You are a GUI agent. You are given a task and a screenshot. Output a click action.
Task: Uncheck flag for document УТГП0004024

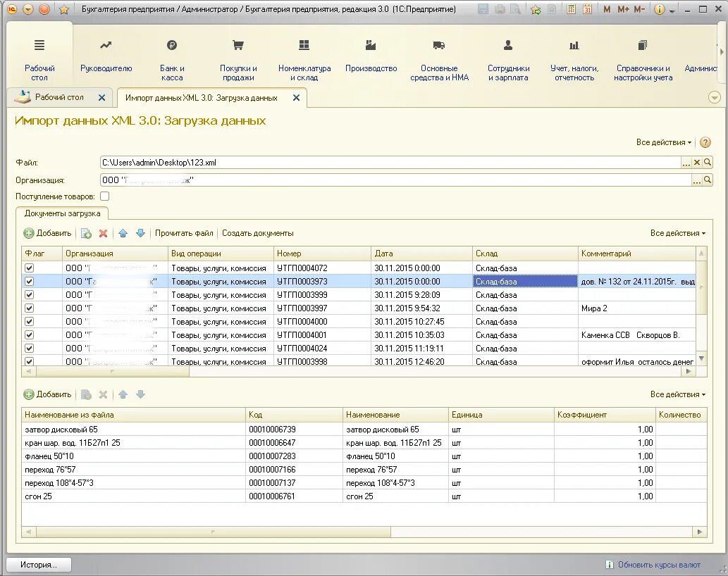pyautogui.click(x=30, y=349)
